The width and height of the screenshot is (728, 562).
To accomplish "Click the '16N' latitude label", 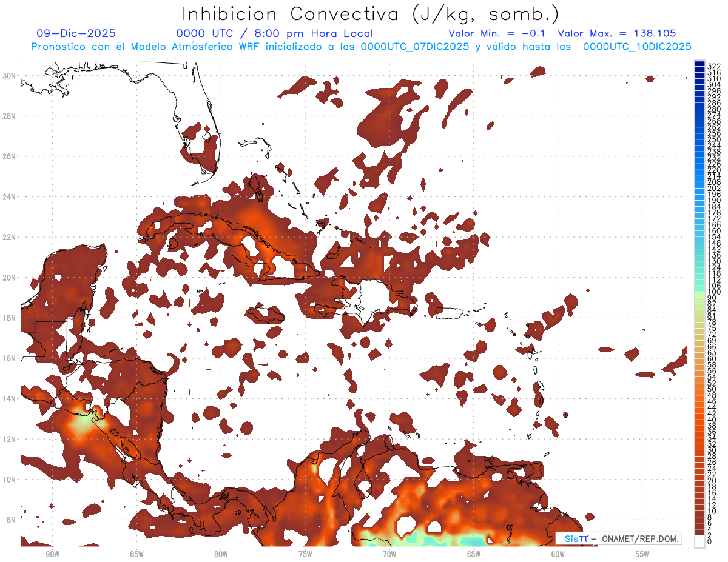I will (x=10, y=358).
